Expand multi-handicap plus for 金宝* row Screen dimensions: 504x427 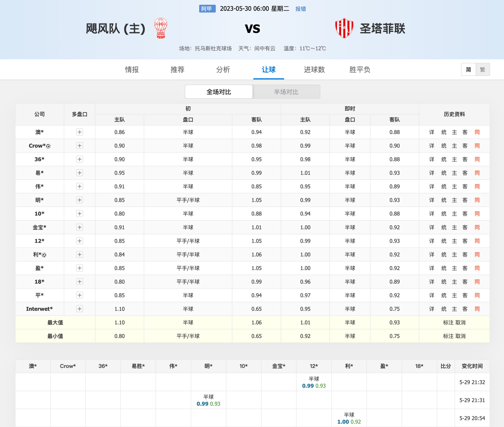(79, 227)
